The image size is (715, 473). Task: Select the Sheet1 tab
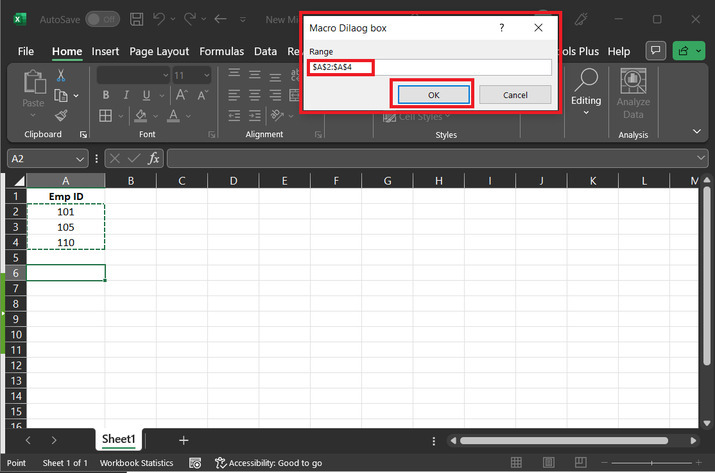(x=119, y=439)
